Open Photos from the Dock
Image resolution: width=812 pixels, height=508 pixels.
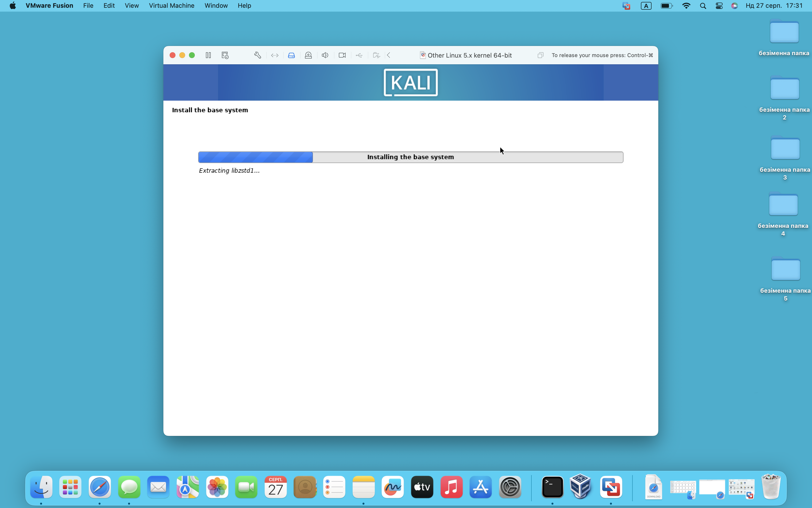[217, 487]
